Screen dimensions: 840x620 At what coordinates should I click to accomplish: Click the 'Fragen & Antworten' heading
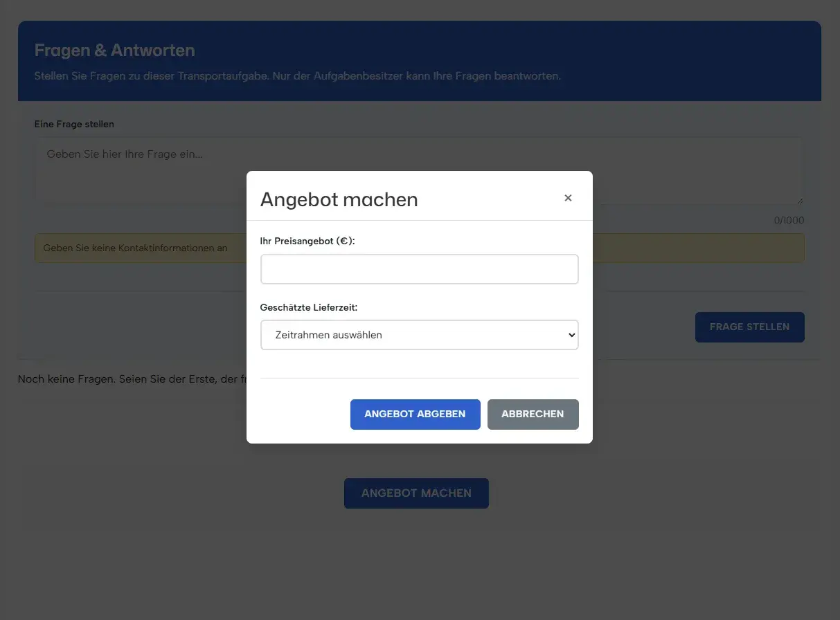point(114,51)
